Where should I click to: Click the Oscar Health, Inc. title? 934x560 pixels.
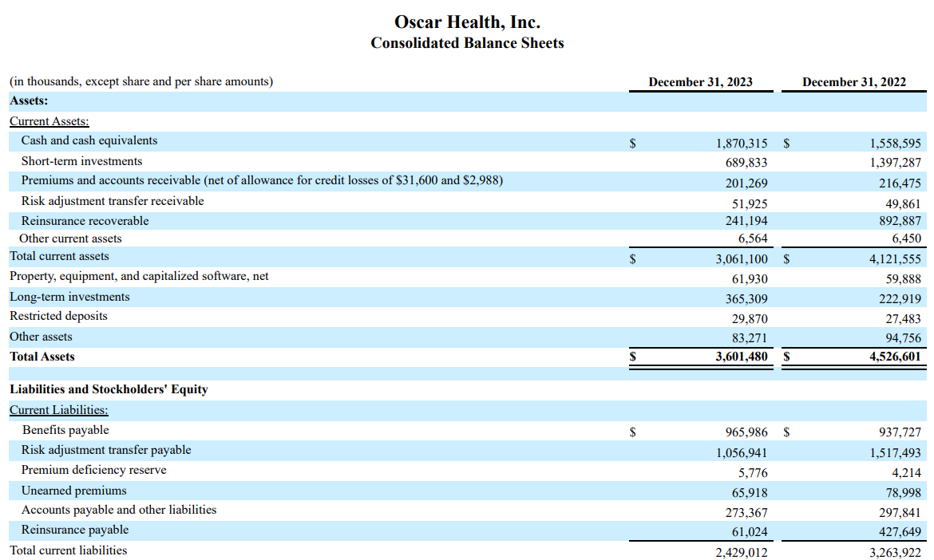pos(467,22)
